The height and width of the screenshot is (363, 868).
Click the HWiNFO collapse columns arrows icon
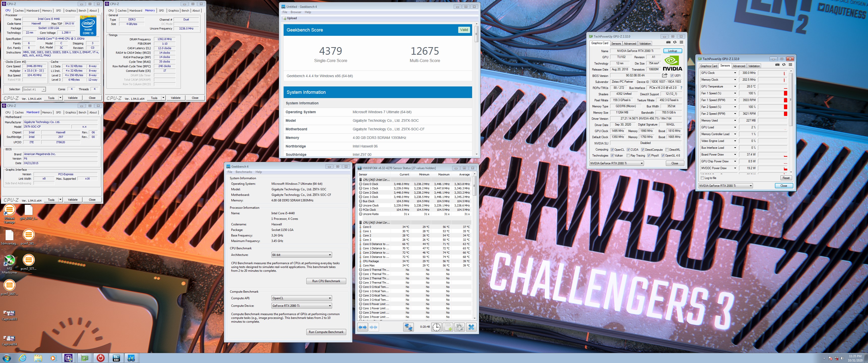point(373,327)
